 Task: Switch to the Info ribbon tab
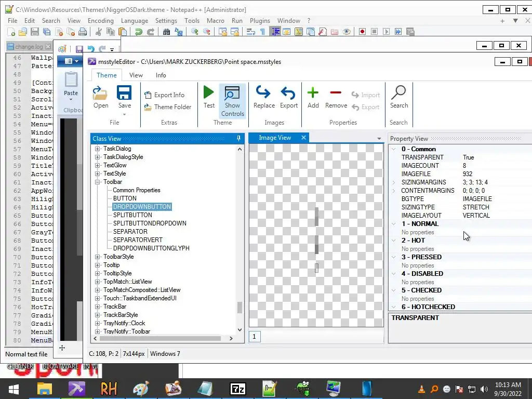pos(161,75)
